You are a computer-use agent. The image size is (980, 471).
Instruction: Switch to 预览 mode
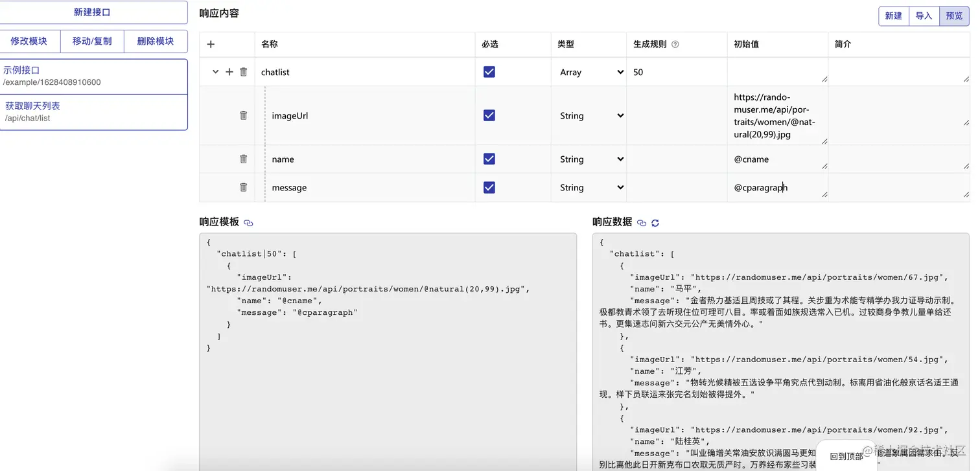(x=955, y=16)
